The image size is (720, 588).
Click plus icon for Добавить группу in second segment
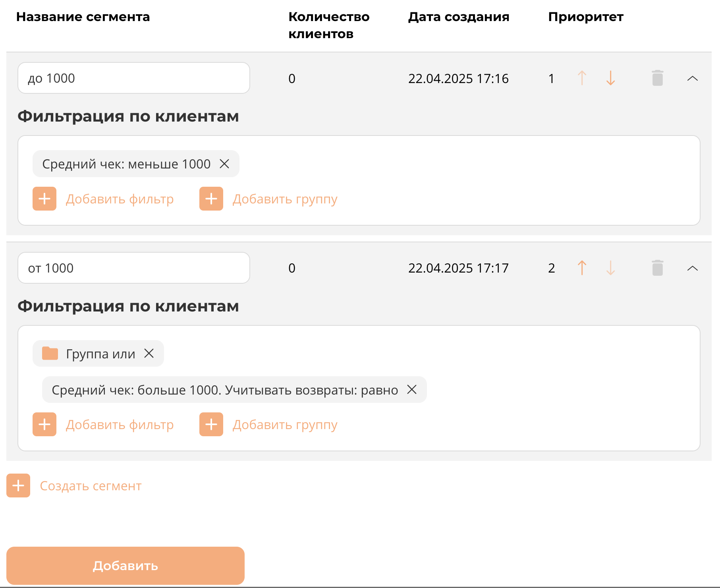(x=211, y=424)
